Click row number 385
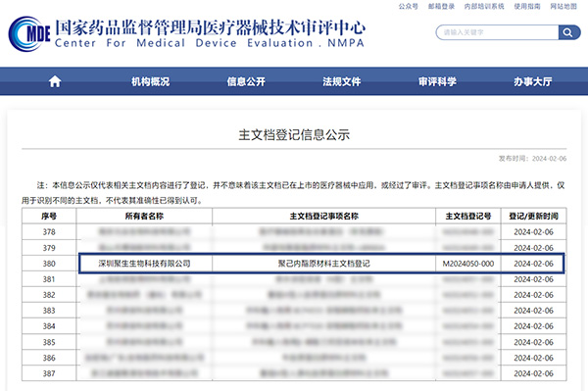 tap(49, 342)
